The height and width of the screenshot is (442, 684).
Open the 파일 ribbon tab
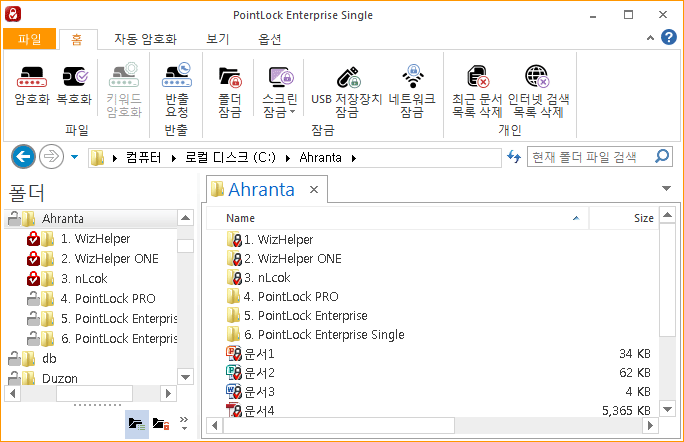(30, 39)
